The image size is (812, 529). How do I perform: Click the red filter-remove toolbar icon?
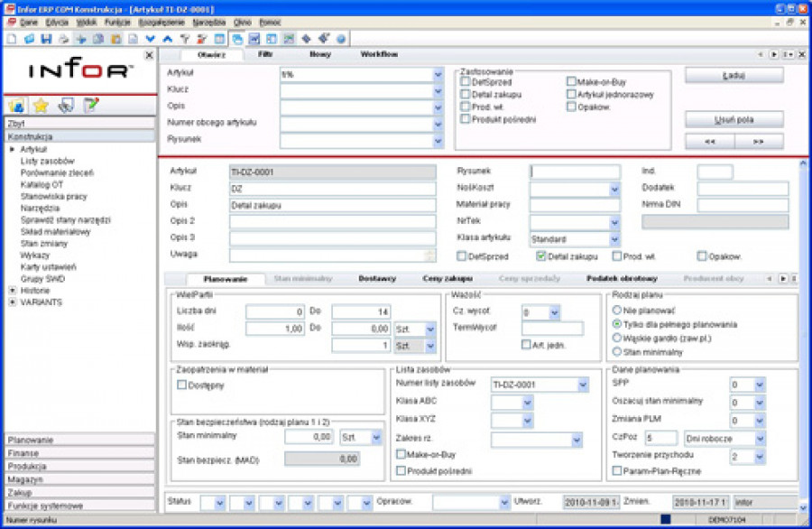(202, 39)
